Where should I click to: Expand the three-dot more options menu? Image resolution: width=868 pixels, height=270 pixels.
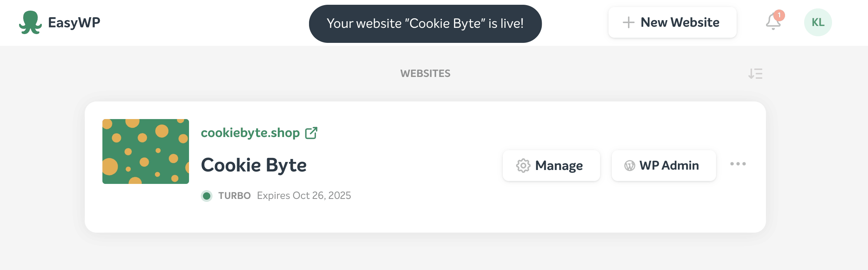pos(738,164)
